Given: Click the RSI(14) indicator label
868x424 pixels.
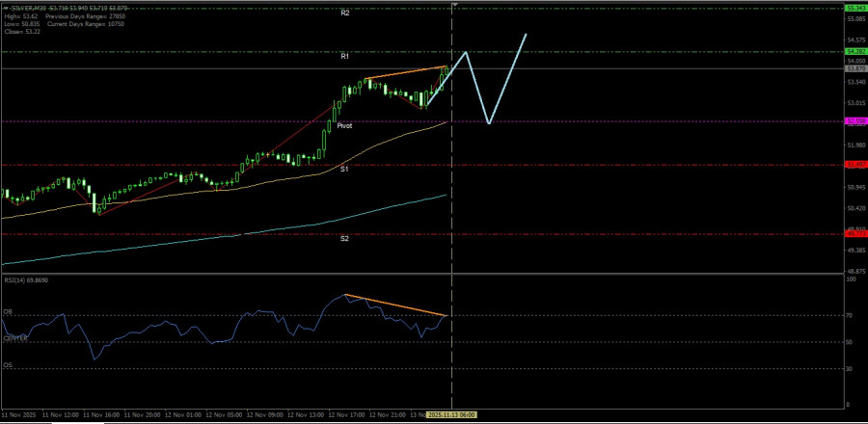Looking at the screenshot, I should tap(25, 280).
